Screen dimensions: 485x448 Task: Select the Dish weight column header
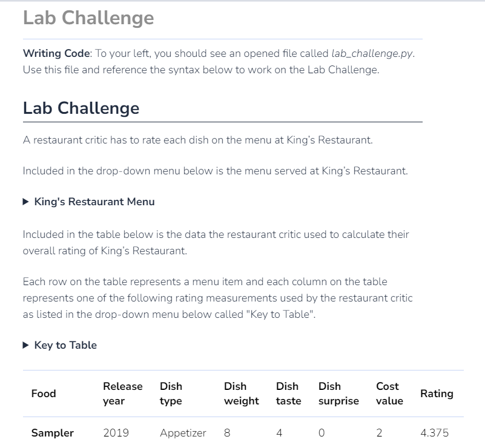pyautogui.click(x=240, y=394)
